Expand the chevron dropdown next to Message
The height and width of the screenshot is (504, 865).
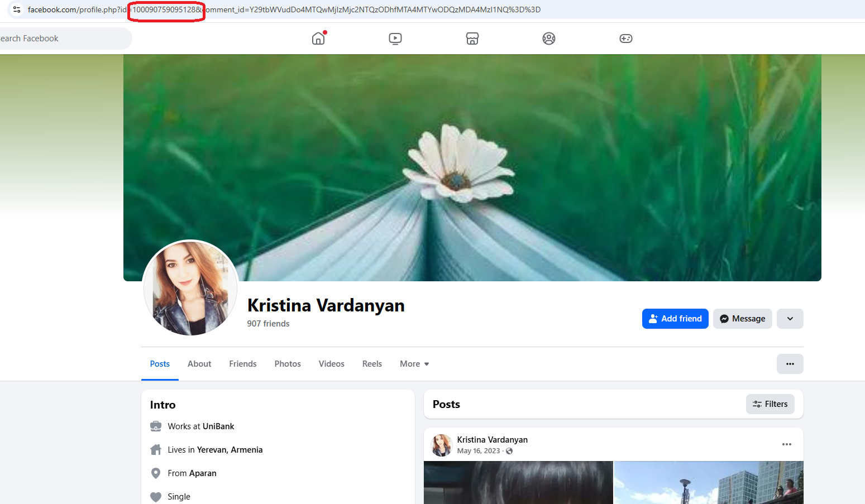click(x=790, y=319)
